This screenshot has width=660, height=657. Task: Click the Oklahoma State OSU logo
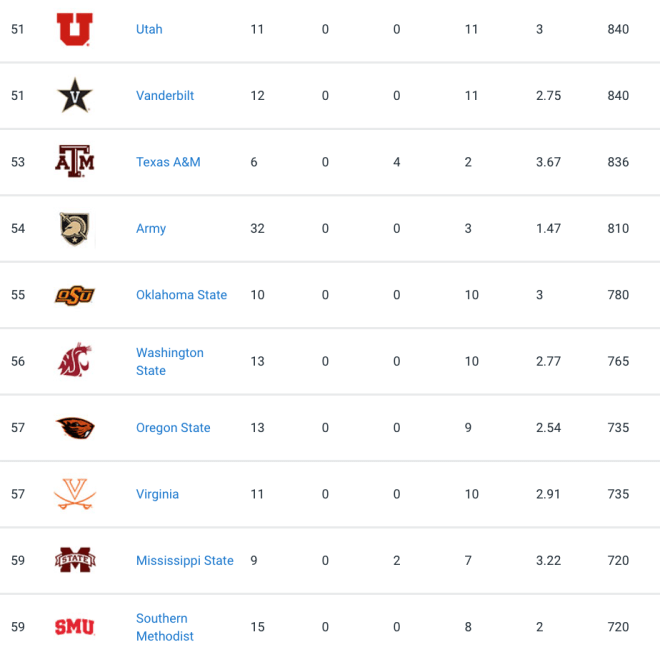75,295
